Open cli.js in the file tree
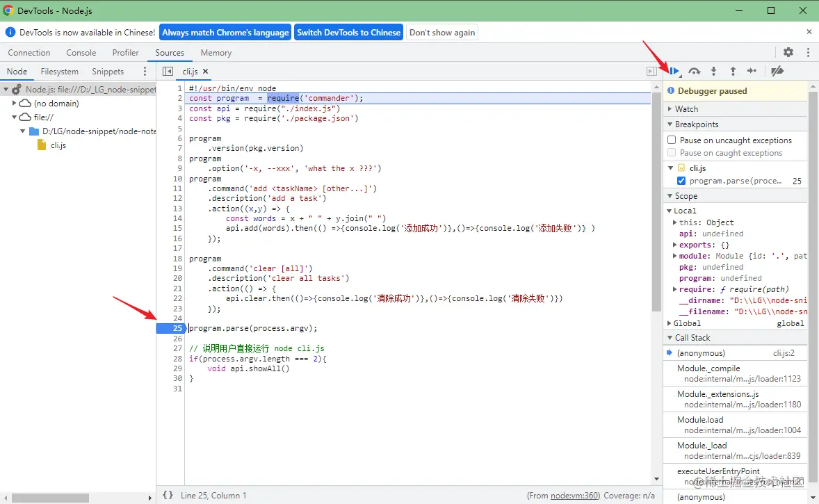This screenshot has width=819, height=504. 58,145
